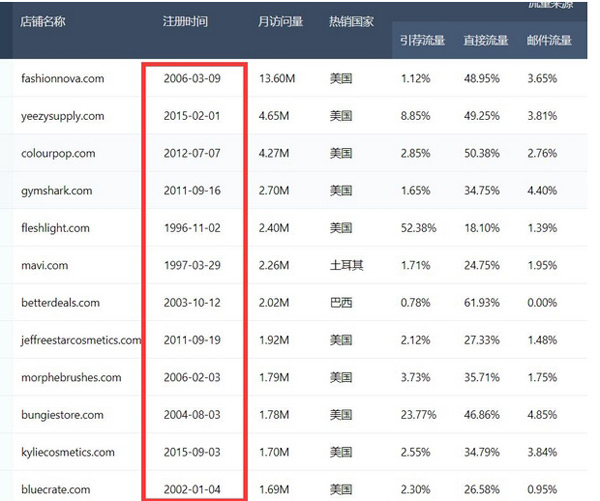Click monthly visits value 2.40M

pyautogui.click(x=274, y=228)
